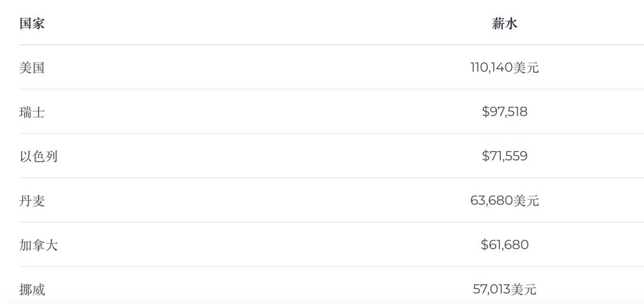Select the 110,140美元 salary cell

tap(504, 67)
